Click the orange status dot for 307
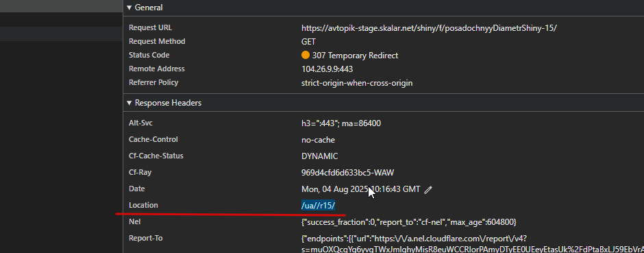Image resolution: width=644 pixels, height=253 pixels. tap(305, 55)
